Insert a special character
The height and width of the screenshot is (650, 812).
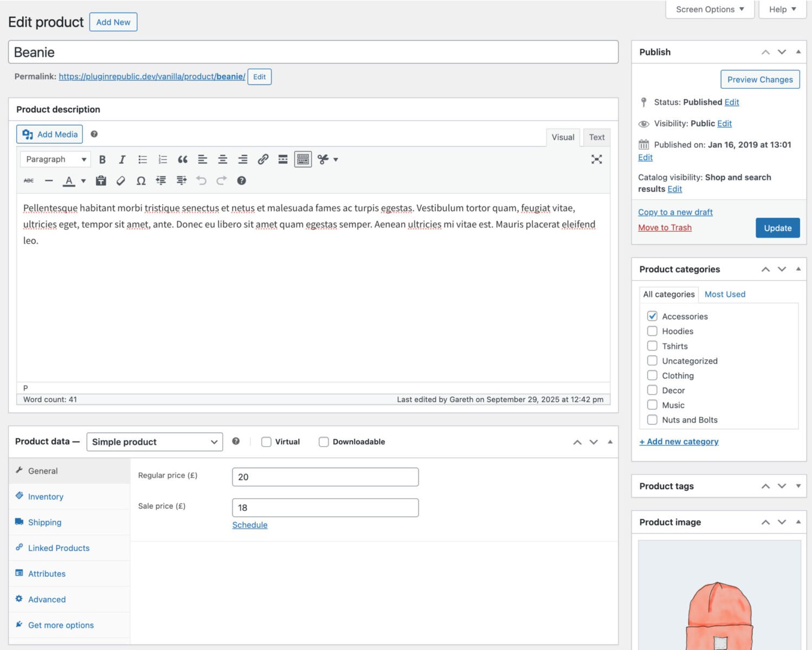point(141,180)
